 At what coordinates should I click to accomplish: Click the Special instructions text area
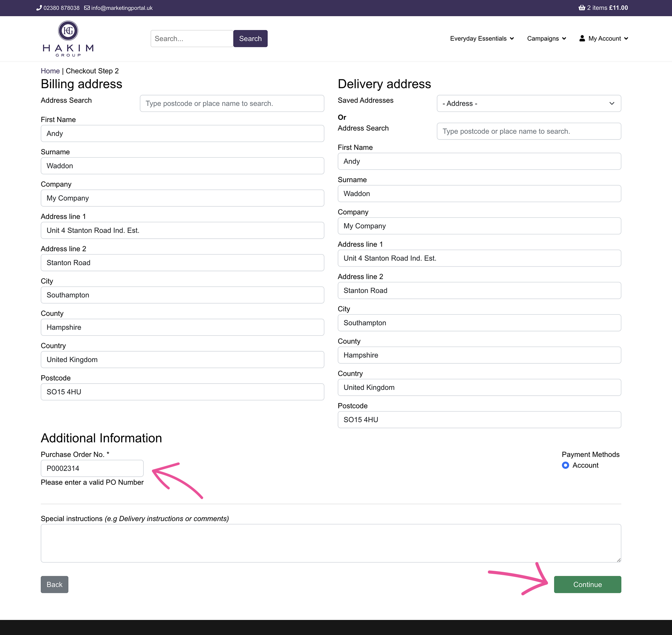[331, 543]
